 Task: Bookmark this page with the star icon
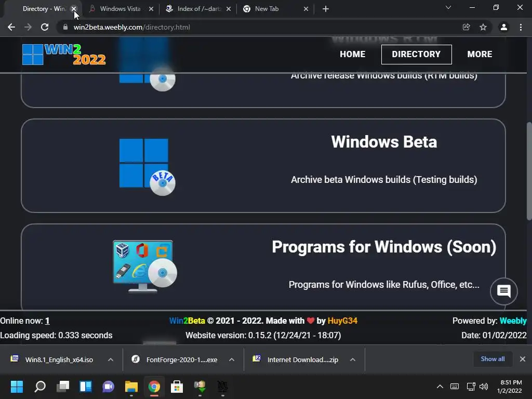click(483, 27)
